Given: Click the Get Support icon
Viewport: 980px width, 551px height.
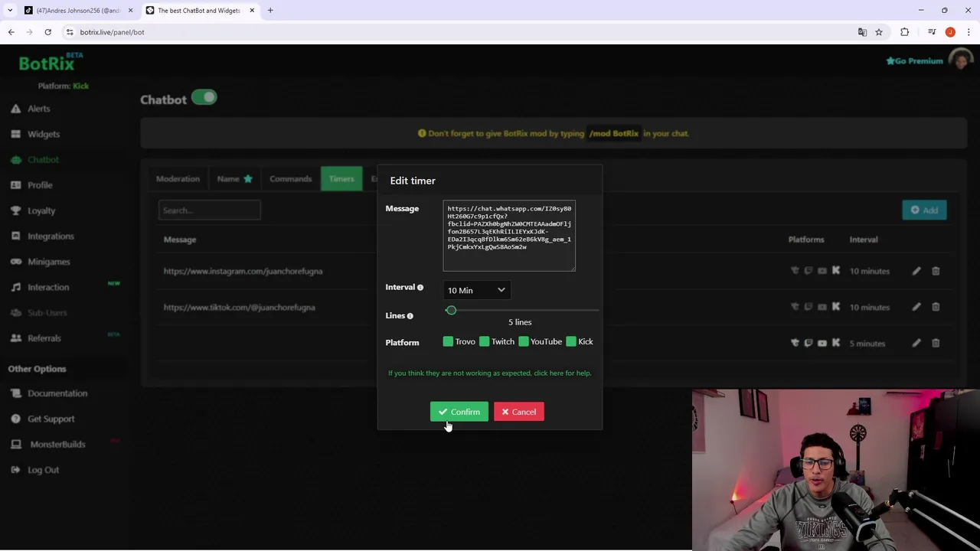Looking at the screenshot, I should (15, 419).
